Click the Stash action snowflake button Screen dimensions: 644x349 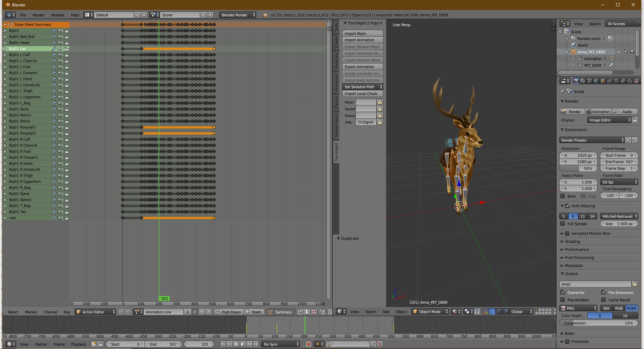(x=248, y=312)
